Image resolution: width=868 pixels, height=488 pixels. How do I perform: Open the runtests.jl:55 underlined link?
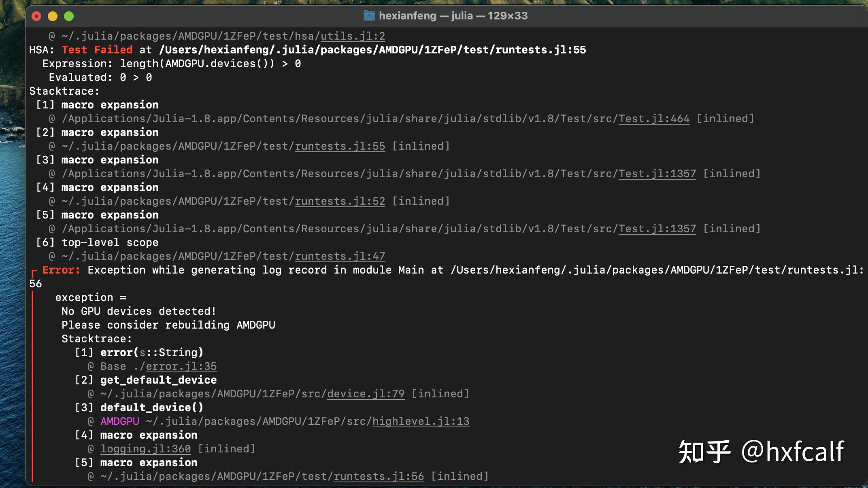coord(340,146)
